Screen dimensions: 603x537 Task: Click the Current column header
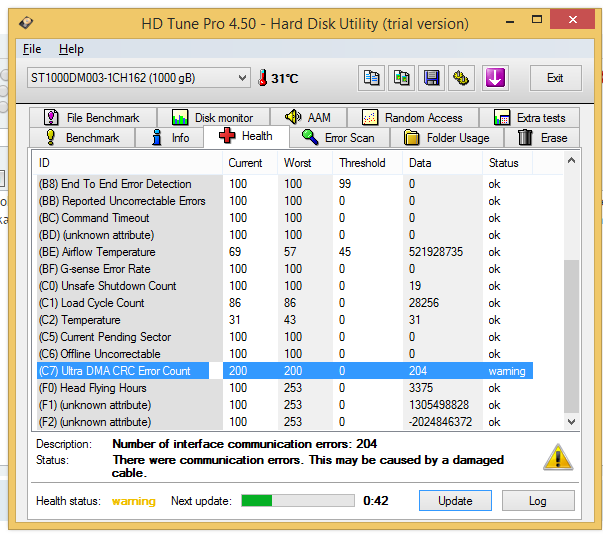pyautogui.click(x=250, y=163)
